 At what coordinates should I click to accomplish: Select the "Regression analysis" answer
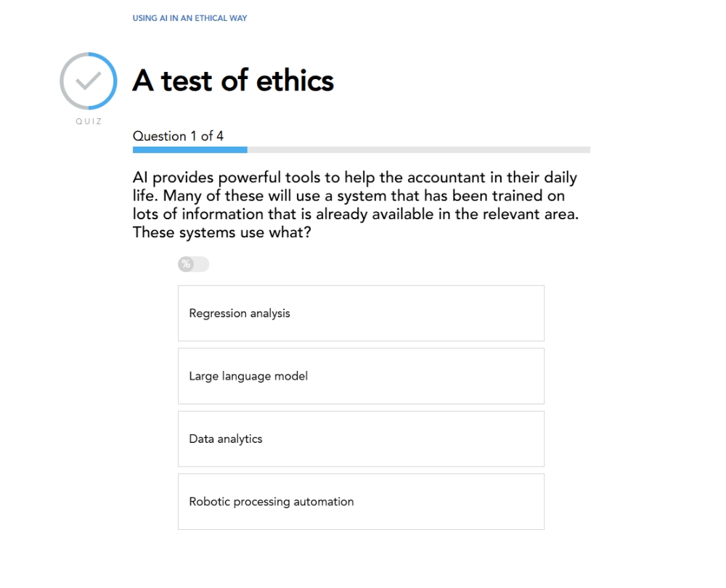pos(361,314)
